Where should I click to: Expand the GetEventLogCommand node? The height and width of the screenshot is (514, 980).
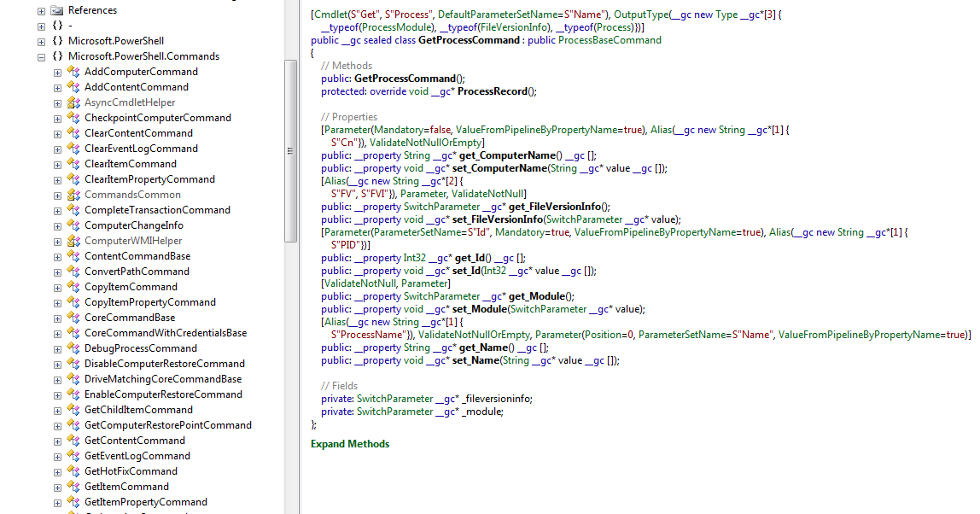coord(57,457)
